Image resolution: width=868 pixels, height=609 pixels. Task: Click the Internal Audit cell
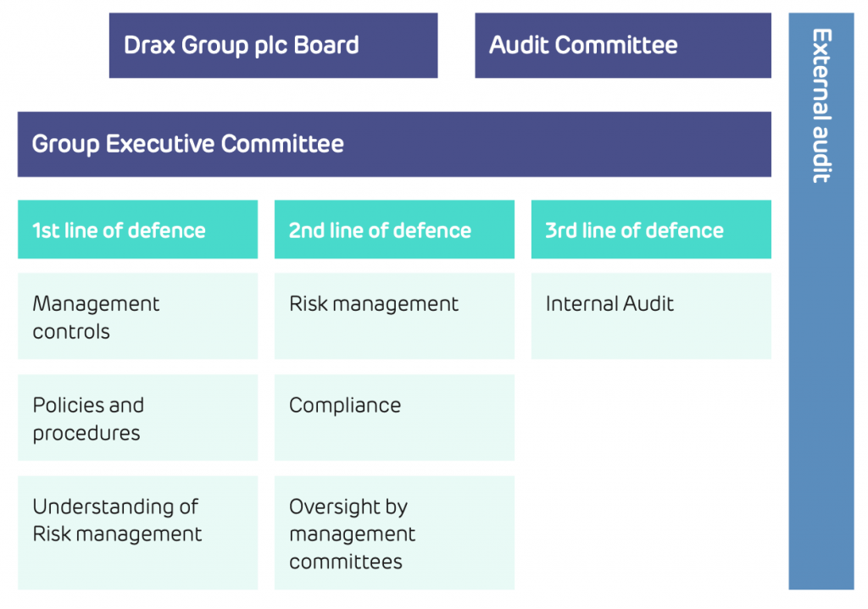click(x=651, y=317)
